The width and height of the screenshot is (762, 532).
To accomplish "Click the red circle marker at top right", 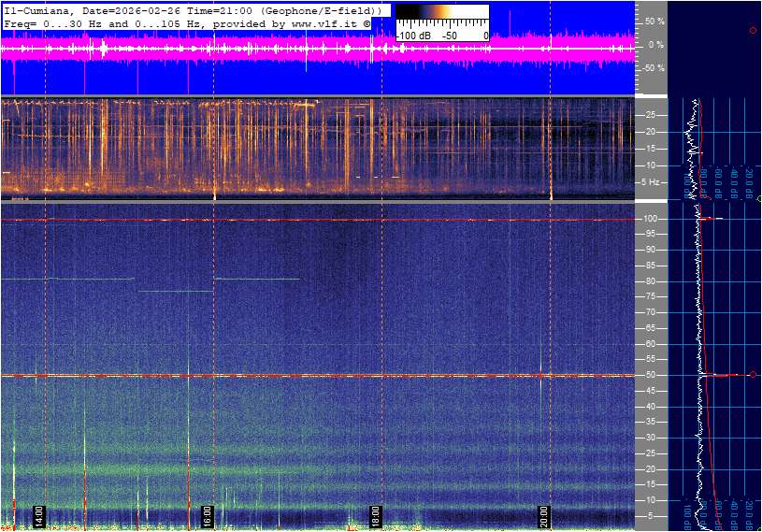I will point(753,31).
